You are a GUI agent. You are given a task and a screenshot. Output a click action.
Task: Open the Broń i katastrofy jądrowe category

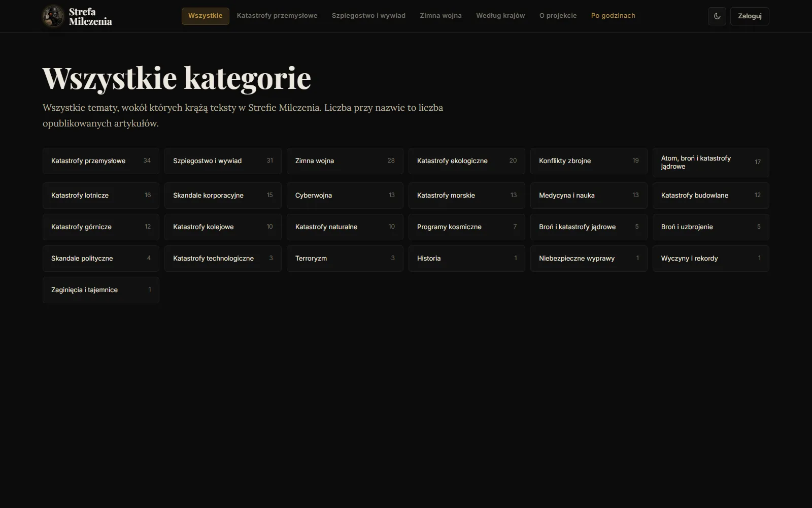point(589,227)
